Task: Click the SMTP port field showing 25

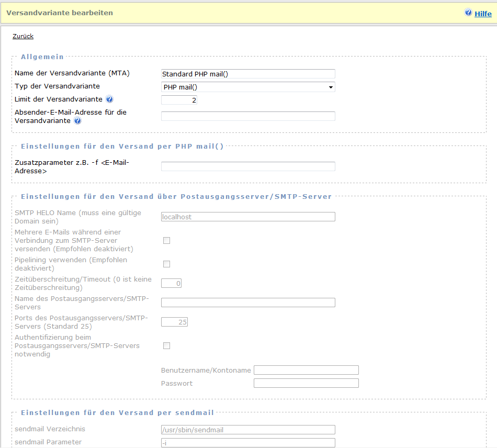Action: [x=174, y=322]
